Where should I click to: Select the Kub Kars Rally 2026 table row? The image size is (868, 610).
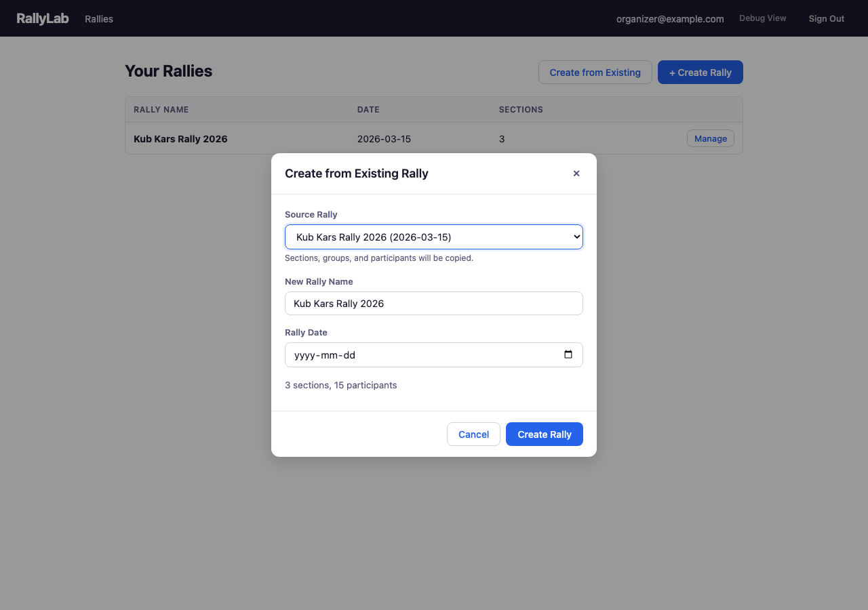[x=271, y=139]
